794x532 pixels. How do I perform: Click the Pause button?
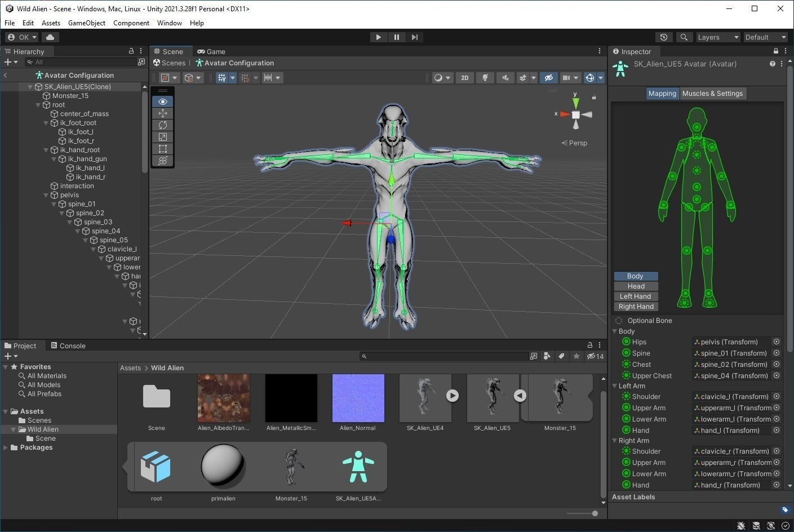(397, 37)
